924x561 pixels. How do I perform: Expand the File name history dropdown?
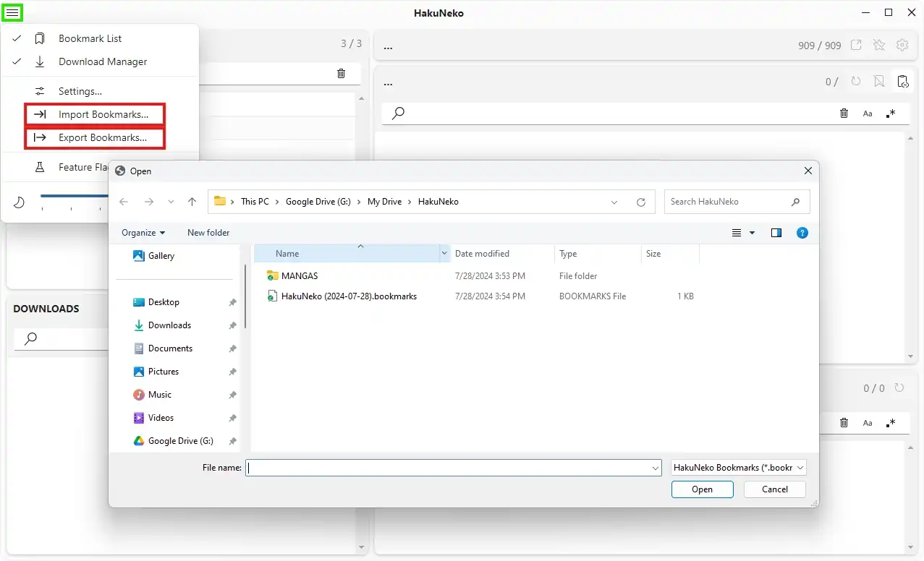(x=656, y=468)
